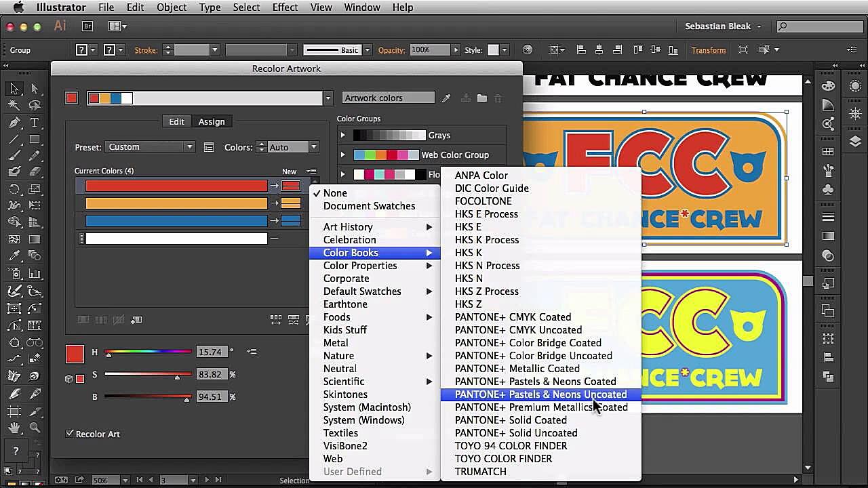Expand the Web Color Group
This screenshot has width=868, height=488.
pyautogui.click(x=343, y=155)
